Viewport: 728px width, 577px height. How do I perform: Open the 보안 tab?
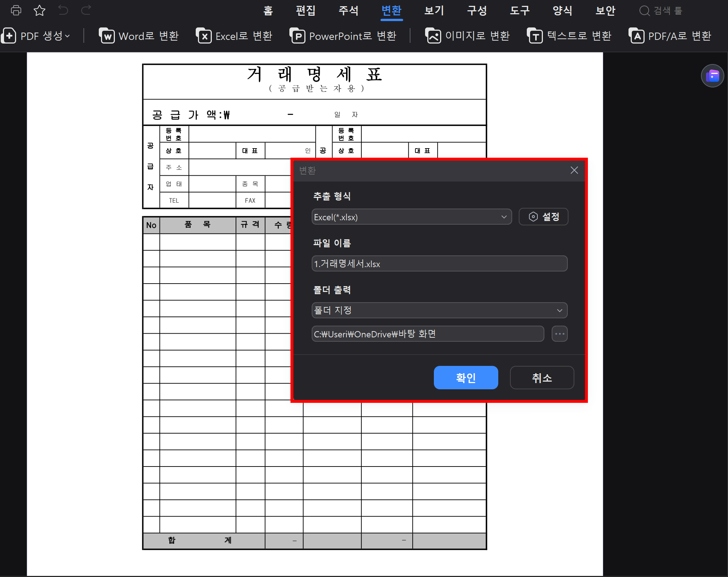[605, 11]
